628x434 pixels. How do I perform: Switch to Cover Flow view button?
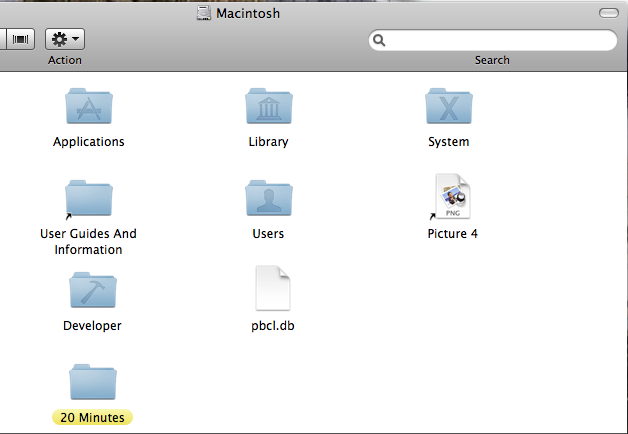click(x=20, y=39)
